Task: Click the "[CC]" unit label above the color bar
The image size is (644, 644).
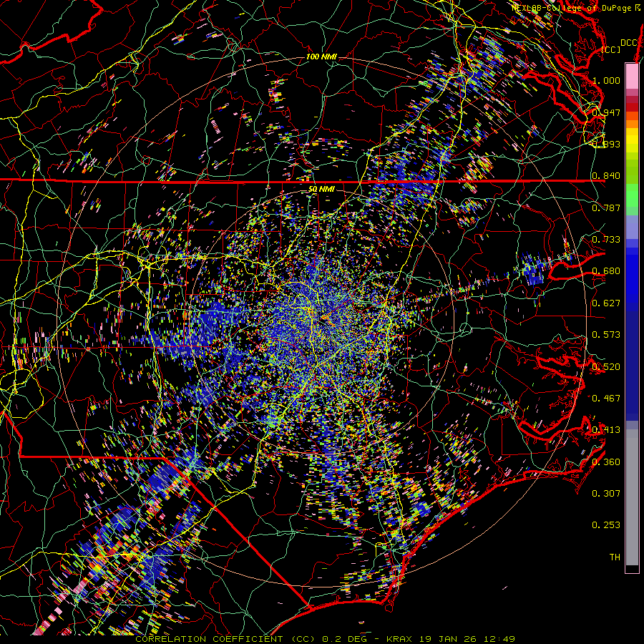Action: [611, 49]
